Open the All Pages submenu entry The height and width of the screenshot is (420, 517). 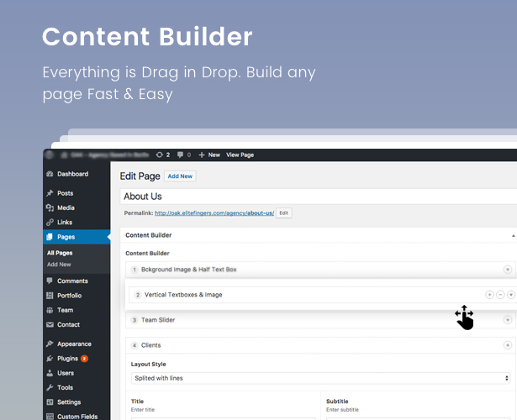click(x=60, y=253)
